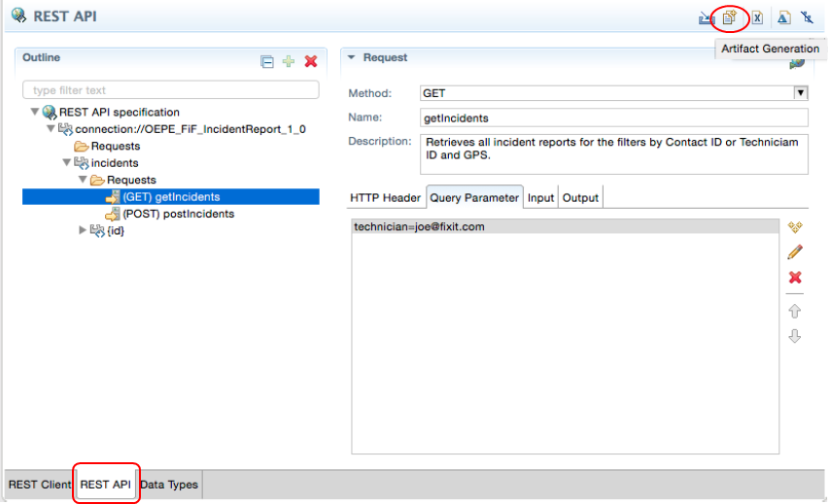Click the Method combo box showing GET
Image resolution: width=829 pixels, height=504 pixels.
coord(614,93)
